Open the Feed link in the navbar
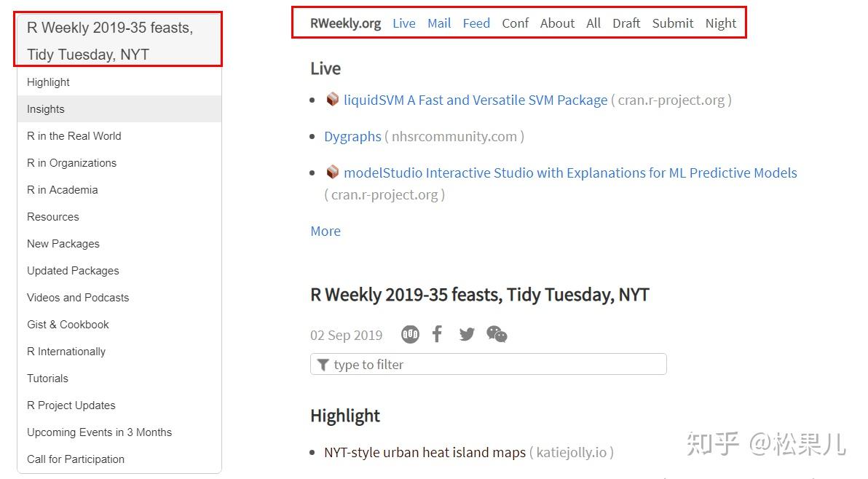Screen dimensions: 868x479 476,23
